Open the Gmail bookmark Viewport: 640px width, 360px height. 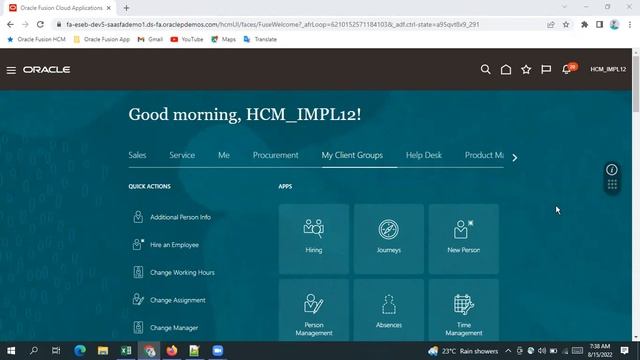click(150, 39)
